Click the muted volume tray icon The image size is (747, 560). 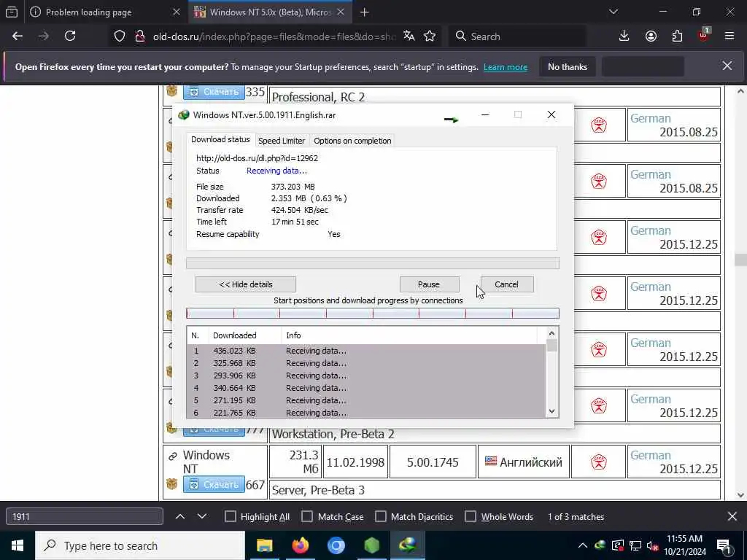(x=652, y=545)
